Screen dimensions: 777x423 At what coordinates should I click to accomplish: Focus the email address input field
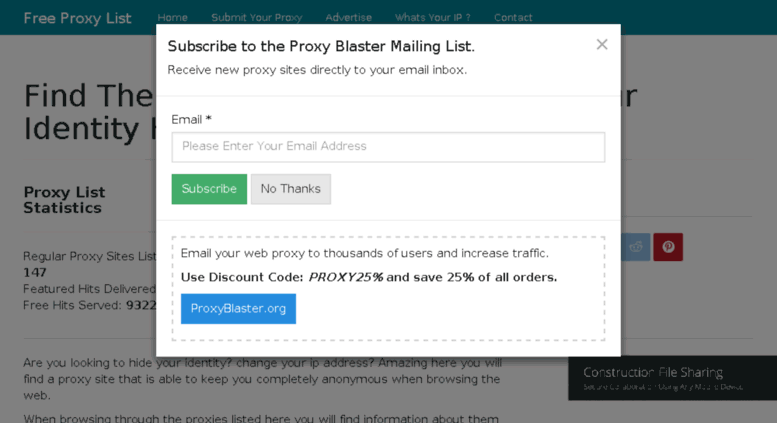(x=388, y=147)
